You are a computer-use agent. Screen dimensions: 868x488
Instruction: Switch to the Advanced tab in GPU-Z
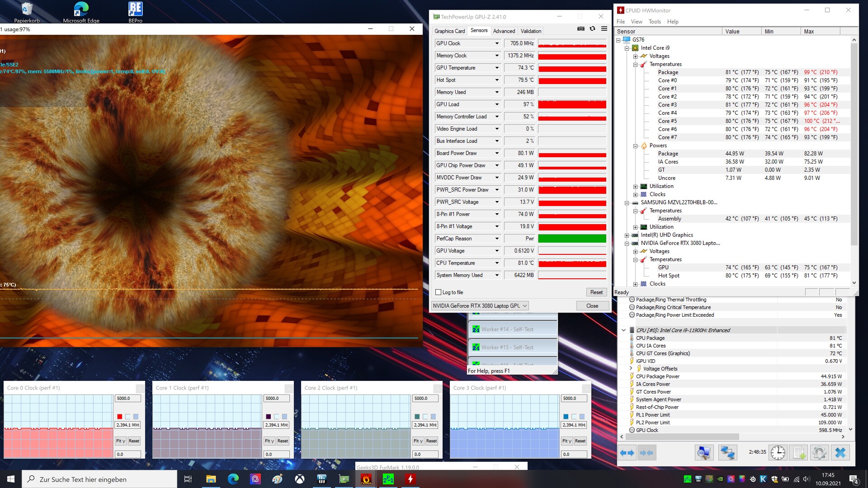pyautogui.click(x=504, y=31)
